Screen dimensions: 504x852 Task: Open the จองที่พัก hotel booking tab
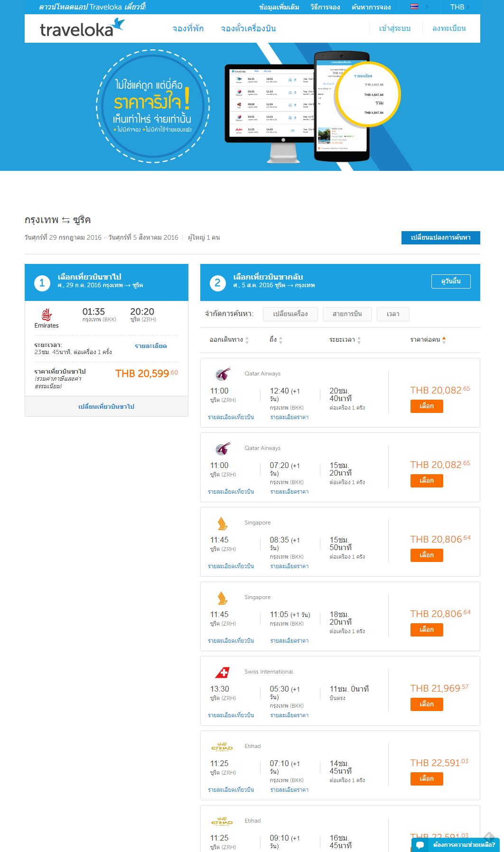point(188,28)
